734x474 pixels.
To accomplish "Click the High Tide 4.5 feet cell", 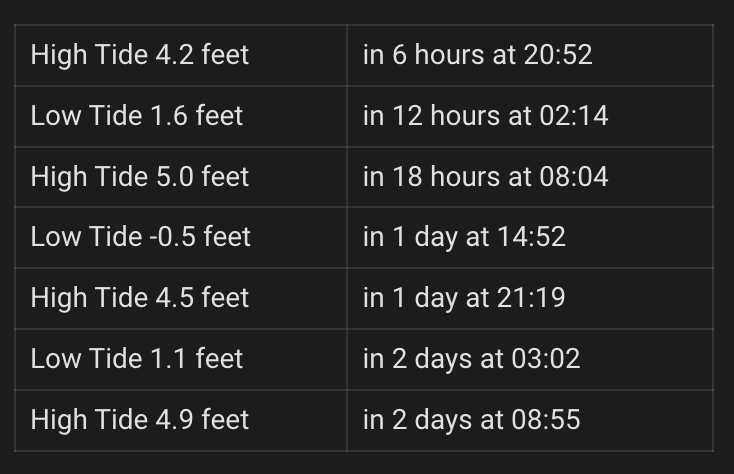I will coord(140,298).
